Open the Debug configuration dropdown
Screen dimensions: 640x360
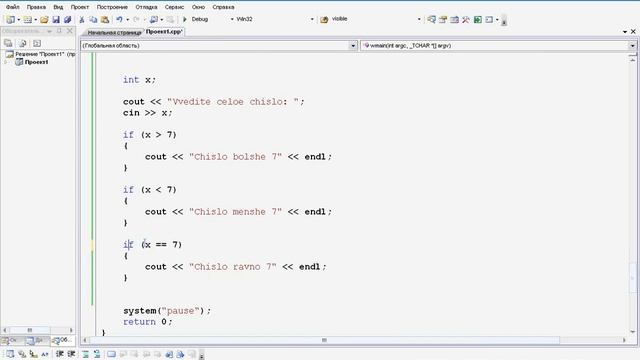pyautogui.click(x=232, y=19)
